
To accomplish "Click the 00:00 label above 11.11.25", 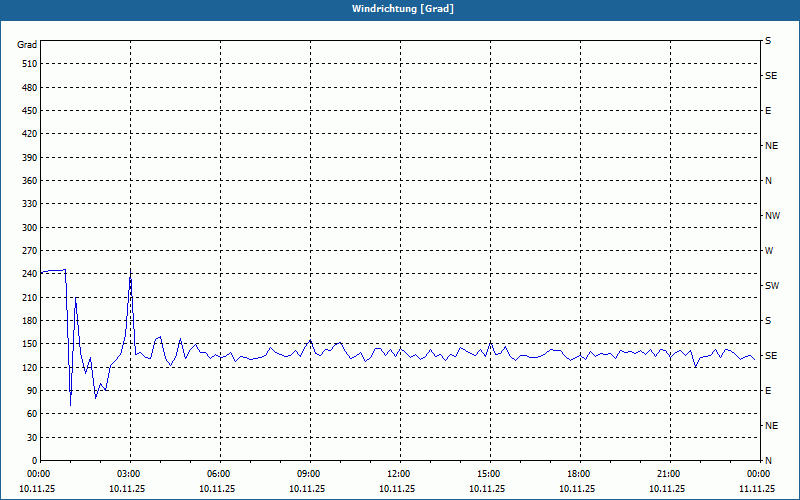I will [x=759, y=474].
